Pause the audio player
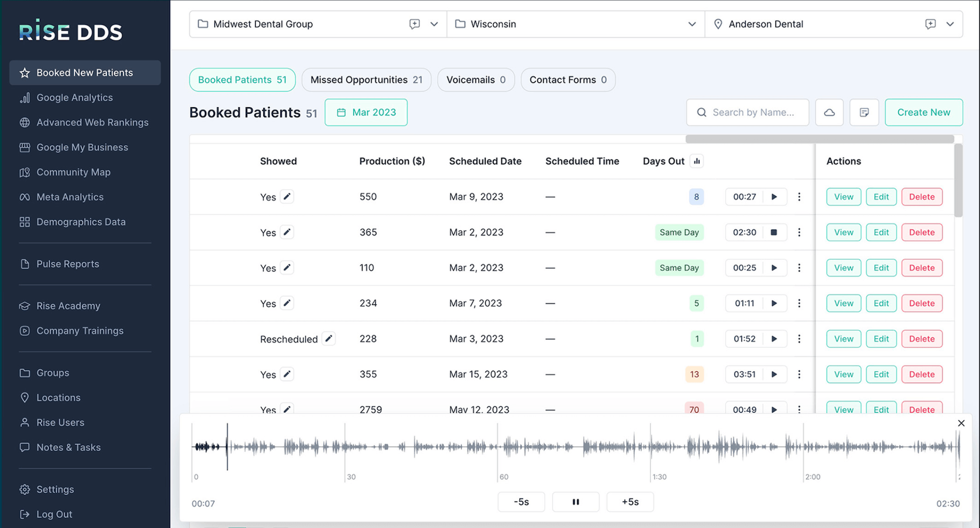This screenshot has height=528, width=980. pyautogui.click(x=576, y=502)
